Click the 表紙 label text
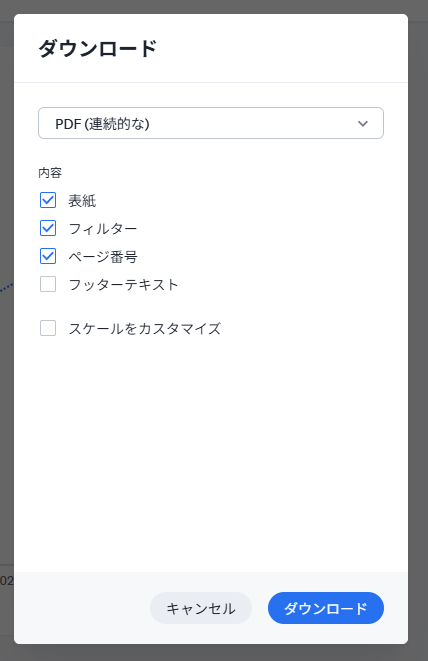Viewport: 428px width, 661px height. tap(82, 201)
